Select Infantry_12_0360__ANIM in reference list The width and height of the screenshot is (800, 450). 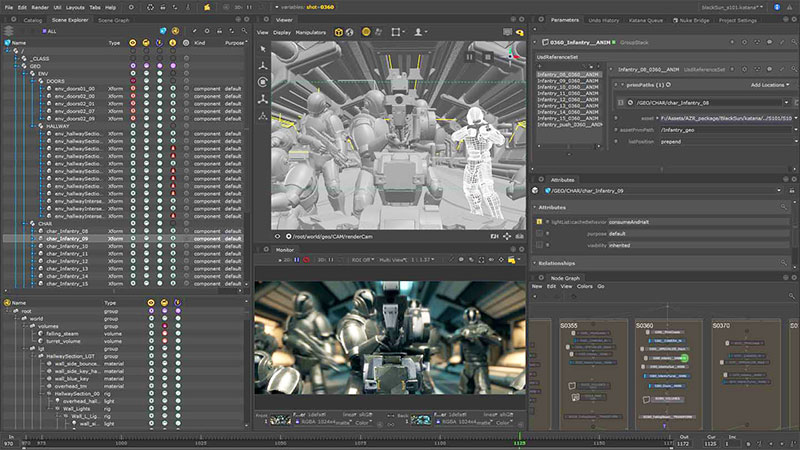pyautogui.click(x=566, y=100)
